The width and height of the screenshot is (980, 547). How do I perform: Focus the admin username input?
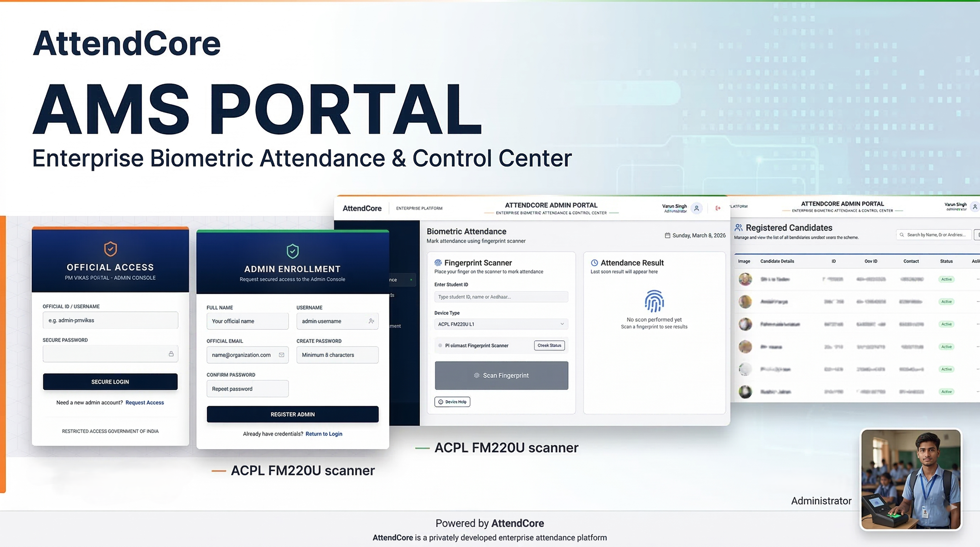(338, 321)
